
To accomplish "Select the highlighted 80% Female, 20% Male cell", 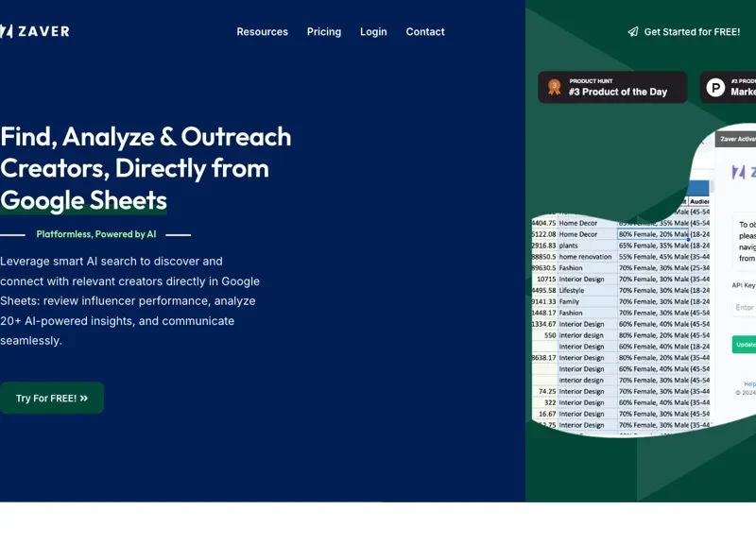I will [653, 234].
